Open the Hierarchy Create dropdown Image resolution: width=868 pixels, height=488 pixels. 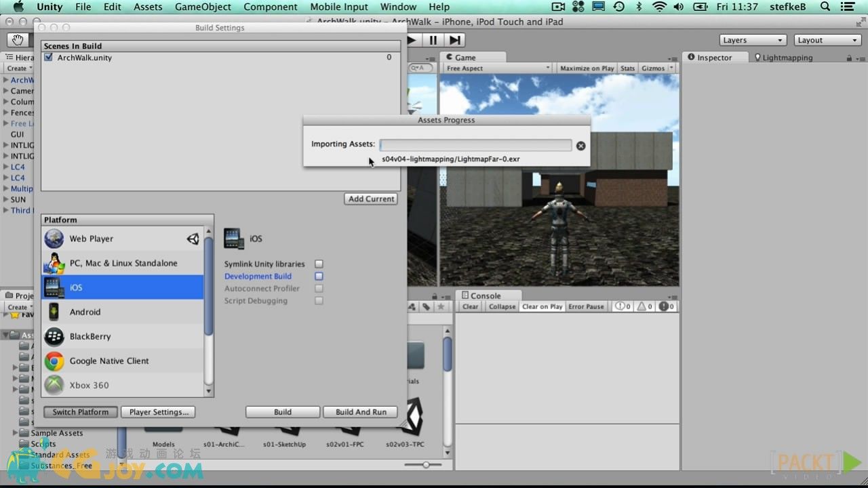click(19, 68)
